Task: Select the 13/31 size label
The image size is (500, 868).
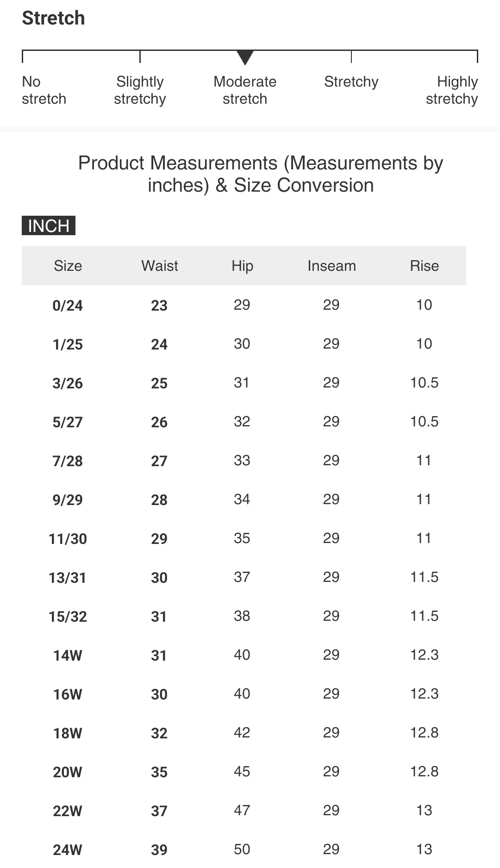Action: [x=68, y=578]
